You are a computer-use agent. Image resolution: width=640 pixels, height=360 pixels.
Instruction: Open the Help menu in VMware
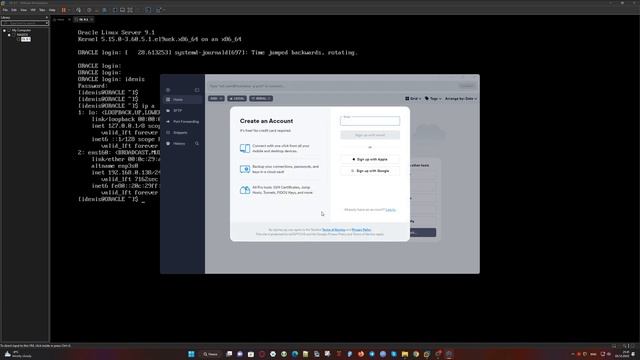(x=52, y=10)
